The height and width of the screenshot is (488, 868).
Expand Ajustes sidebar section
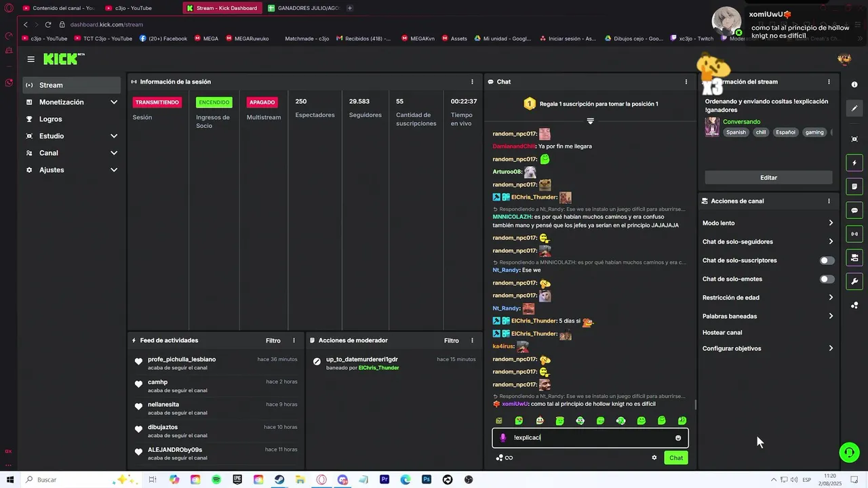[x=114, y=170]
